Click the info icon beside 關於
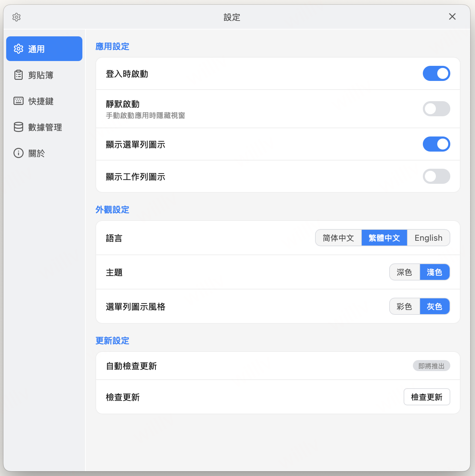 tap(19, 153)
